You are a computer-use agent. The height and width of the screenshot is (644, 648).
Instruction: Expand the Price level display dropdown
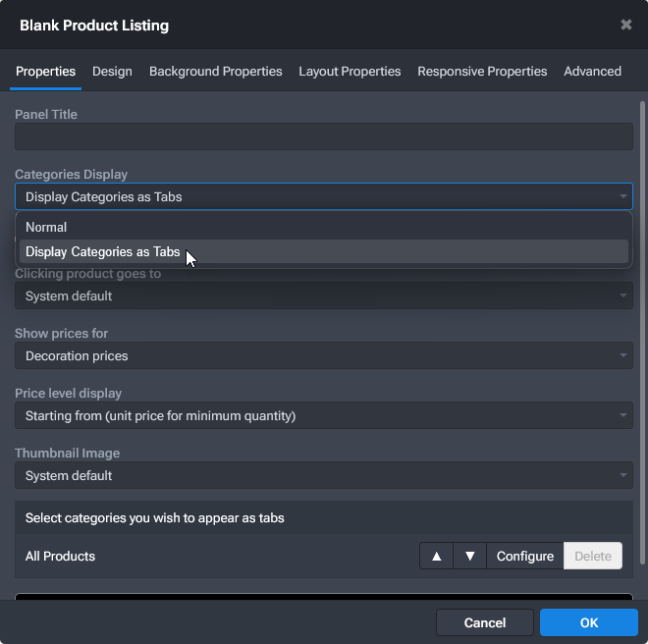323,415
